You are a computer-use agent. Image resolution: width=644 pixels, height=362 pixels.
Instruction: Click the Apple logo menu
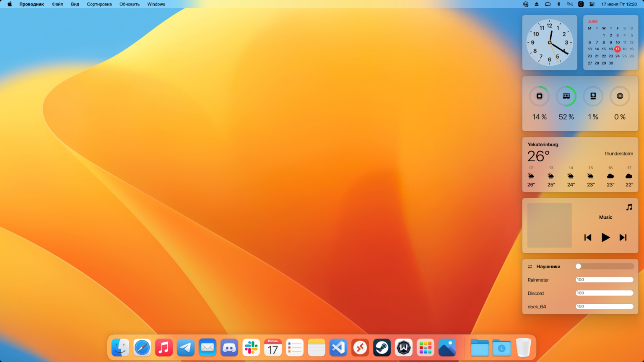pyautogui.click(x=10, y=4)
